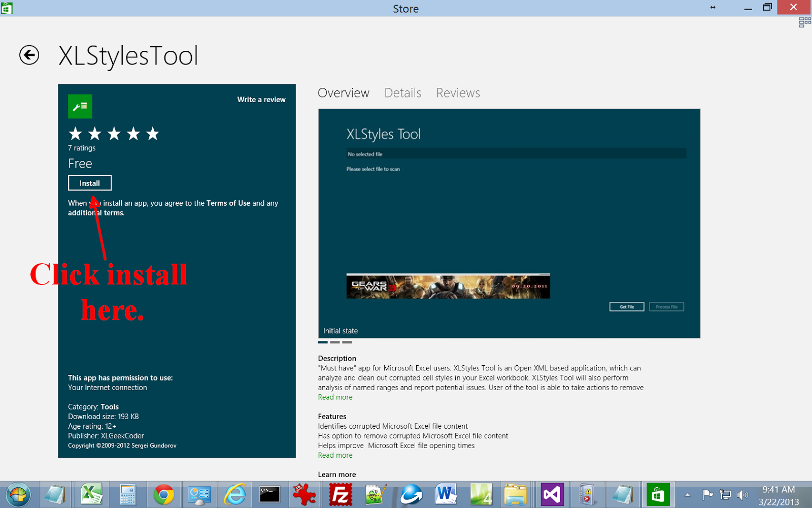Viewport: 812px width, 508px height.
Task: Expand hidden icons in the system tray
Action: [688, 494]
